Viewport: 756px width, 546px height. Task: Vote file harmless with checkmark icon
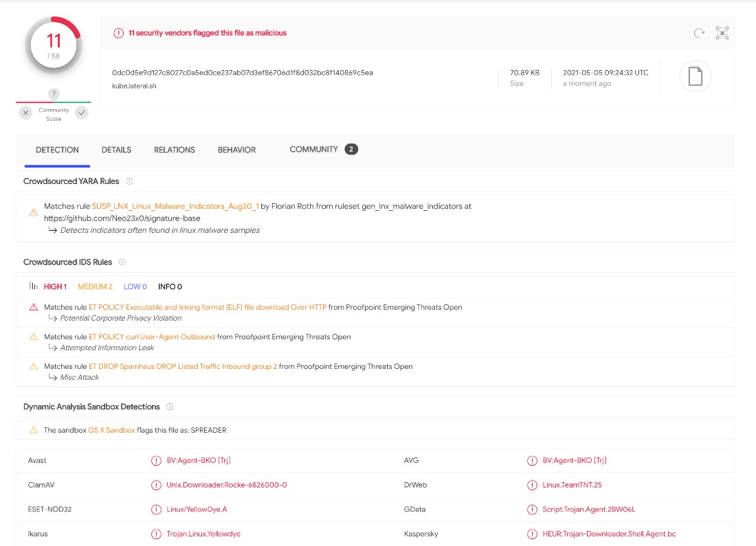coord(82,113)
